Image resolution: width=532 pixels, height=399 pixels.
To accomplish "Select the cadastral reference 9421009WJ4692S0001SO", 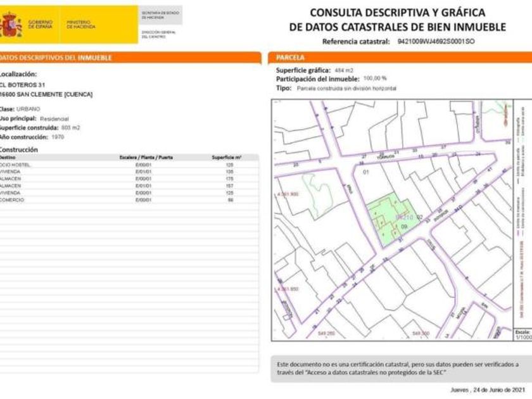I will tap(436, 41).
